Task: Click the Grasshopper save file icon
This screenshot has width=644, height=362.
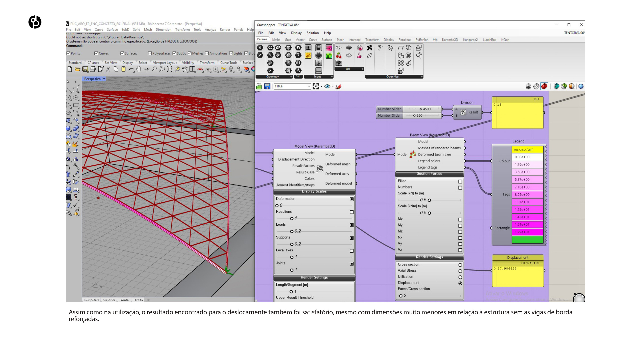Action: point(267,86)
